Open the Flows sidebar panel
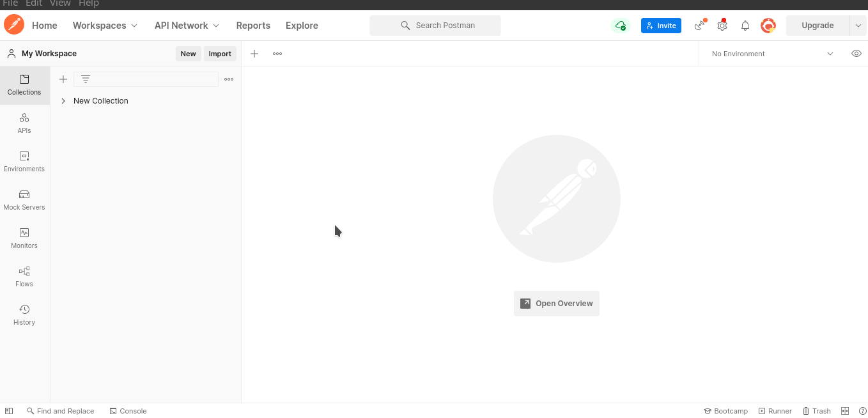The image size is (868, 418). (24, 277)
